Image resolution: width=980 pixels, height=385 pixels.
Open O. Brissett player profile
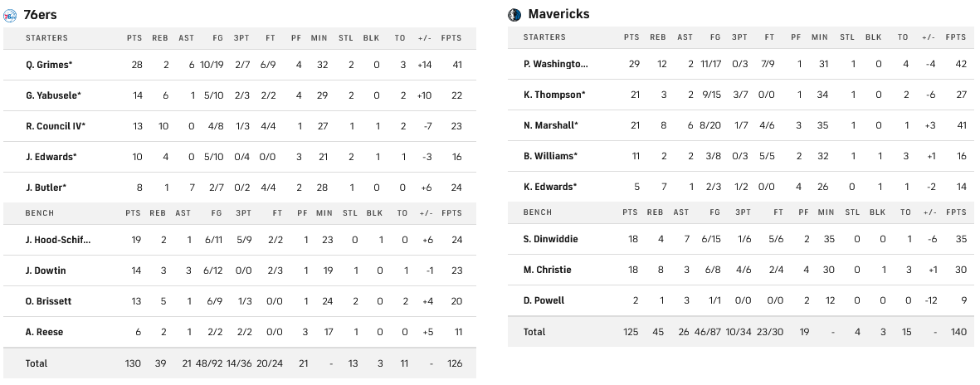pos(47,301)
